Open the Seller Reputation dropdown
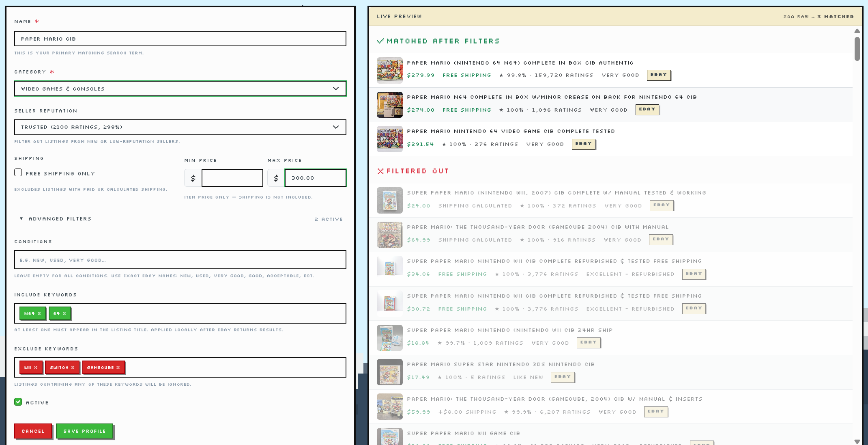This screenshot has height=445, width=868. [x=180, y=127]
